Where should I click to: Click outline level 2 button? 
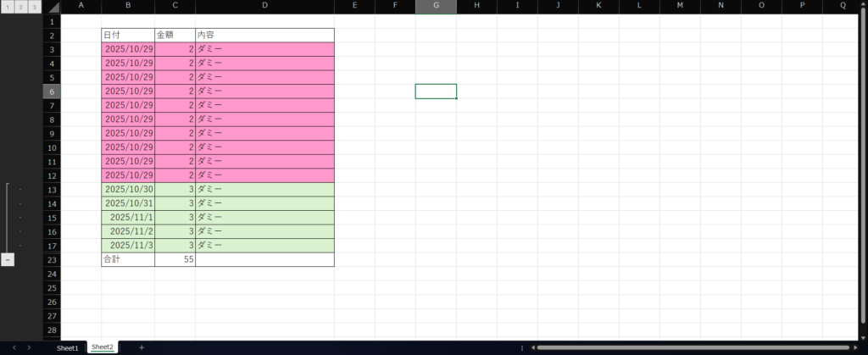coord(20,7)
